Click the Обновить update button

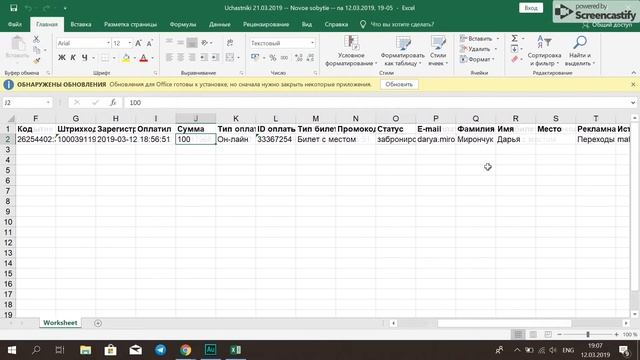(399, 84)
